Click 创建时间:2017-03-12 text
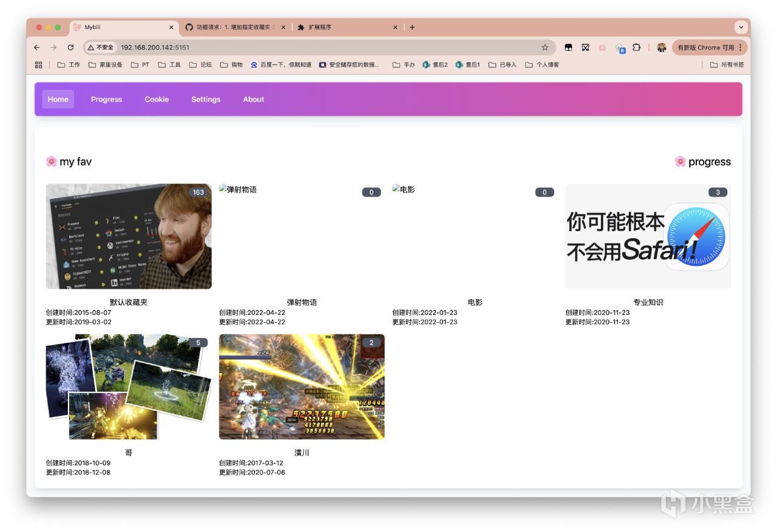 [251, 463]
